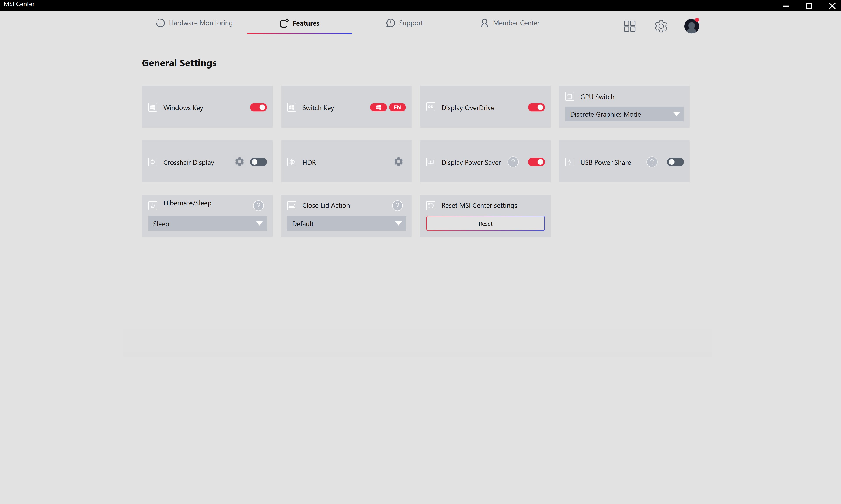Show Hibernate/Sleep help info
Image resolution: width=841 pixels, height=504 pixels.
pos(258,205)
